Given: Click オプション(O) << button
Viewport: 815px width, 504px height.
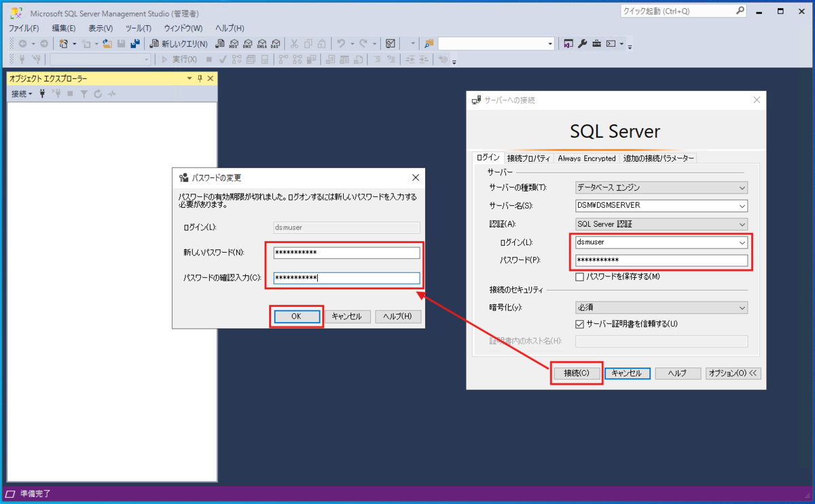Looking at the screenshot, I should pos(732,373).
